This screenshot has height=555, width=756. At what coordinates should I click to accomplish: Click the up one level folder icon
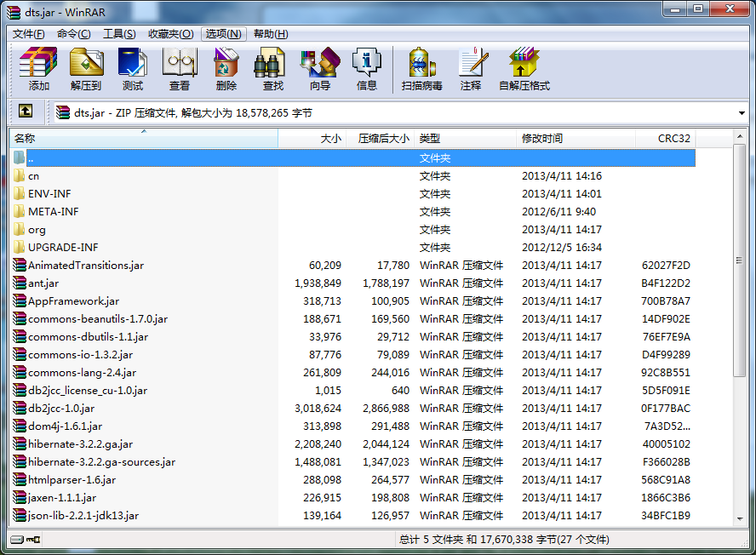(x=26, y=112)
